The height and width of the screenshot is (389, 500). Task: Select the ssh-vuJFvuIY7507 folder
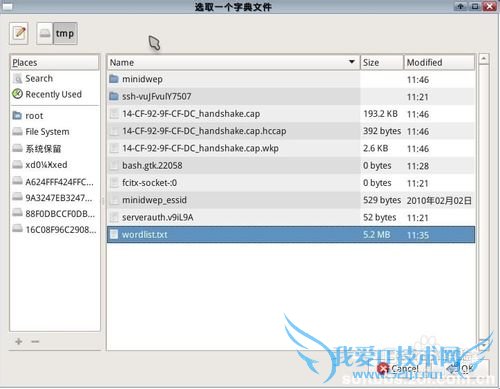point(291,96)
